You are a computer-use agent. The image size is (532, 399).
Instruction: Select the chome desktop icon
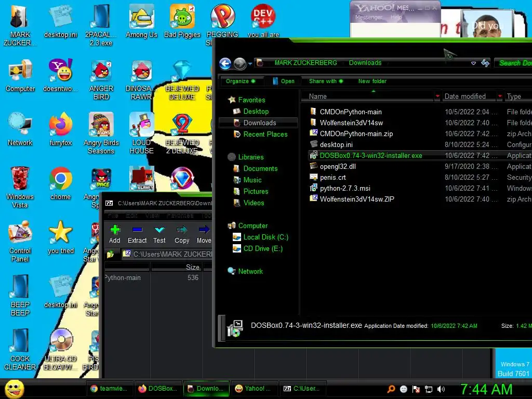pos(61,183)
